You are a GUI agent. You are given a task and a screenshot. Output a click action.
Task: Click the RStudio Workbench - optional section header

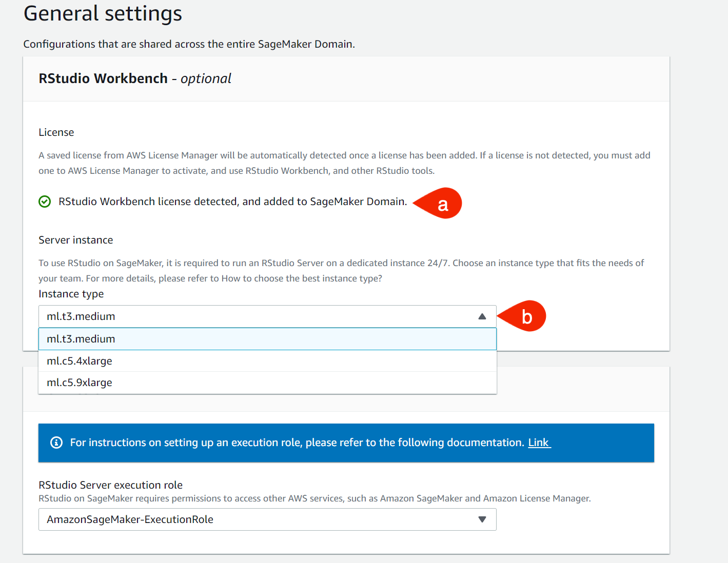[x=135, y=78]
